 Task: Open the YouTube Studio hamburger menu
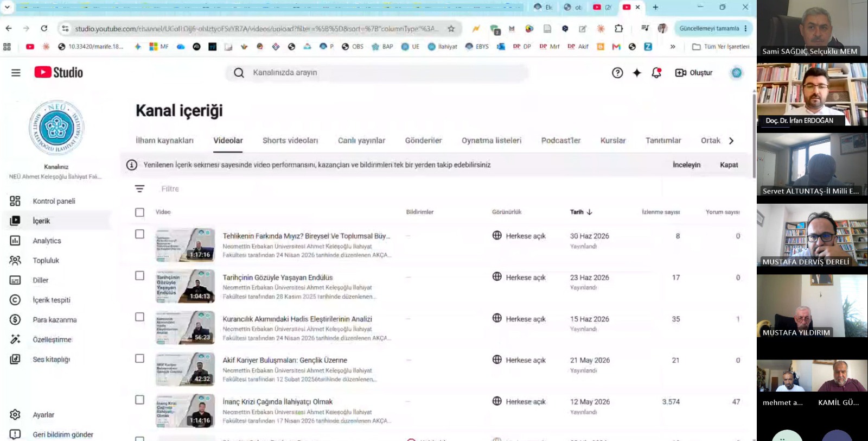click(16, 73)
